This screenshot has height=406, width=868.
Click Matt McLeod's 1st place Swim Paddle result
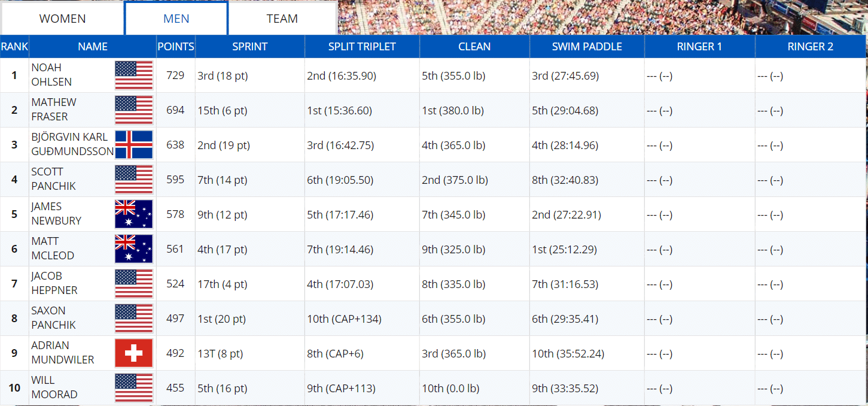click(x=564, y=250)
